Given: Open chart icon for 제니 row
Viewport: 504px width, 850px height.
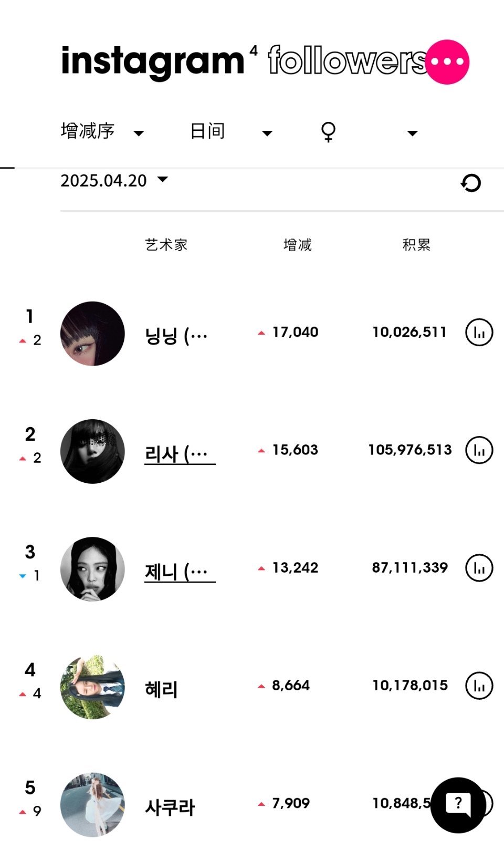Looking at the screenshot, I should (x=479, y=567).
